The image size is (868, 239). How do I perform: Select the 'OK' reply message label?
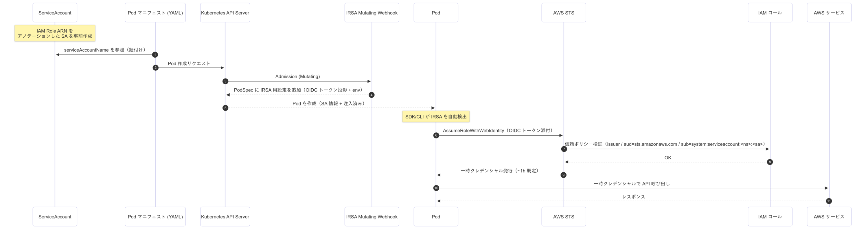pos(668,157)
